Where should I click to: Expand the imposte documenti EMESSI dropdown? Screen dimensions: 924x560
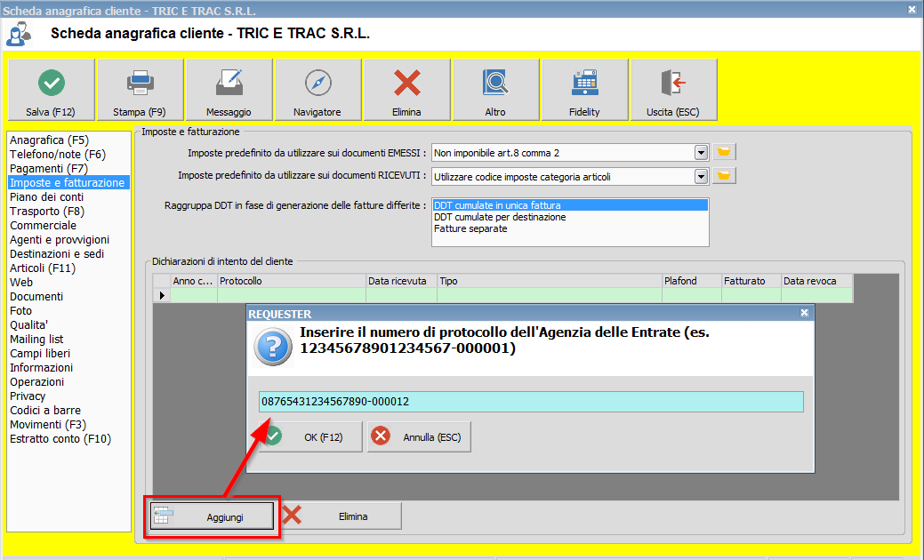coord(701,152)
